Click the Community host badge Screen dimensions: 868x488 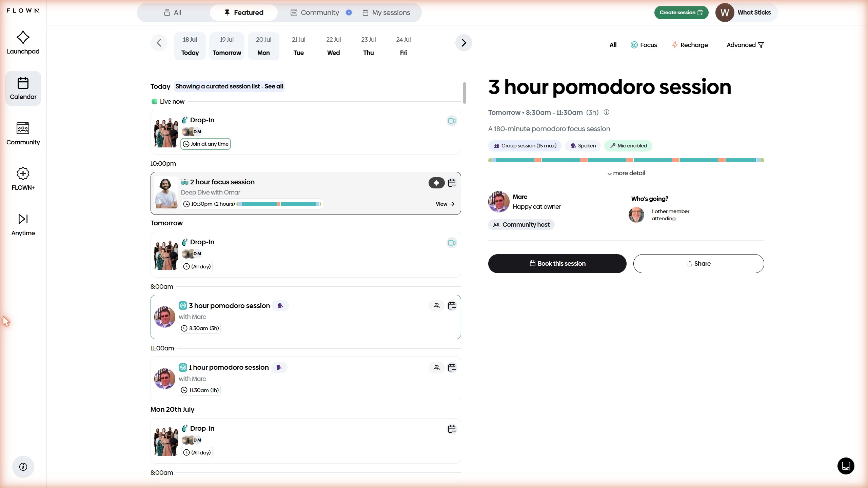coord(521,225)
